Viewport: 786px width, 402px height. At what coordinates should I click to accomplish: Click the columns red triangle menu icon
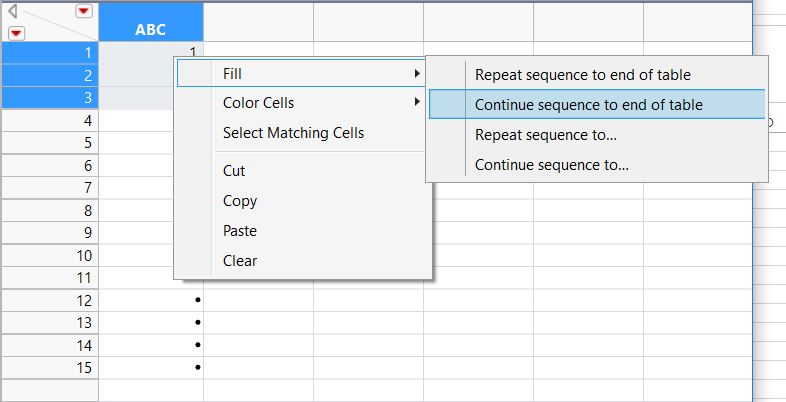pyautogui.click(x=84, y=11)
